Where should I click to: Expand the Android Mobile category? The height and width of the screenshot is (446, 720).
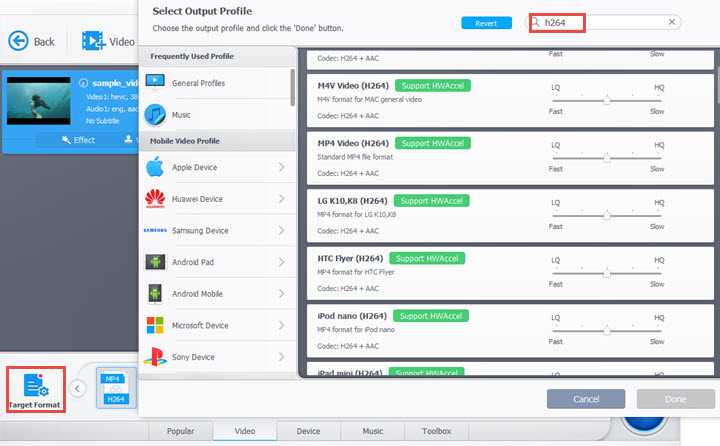coord(281,294)
